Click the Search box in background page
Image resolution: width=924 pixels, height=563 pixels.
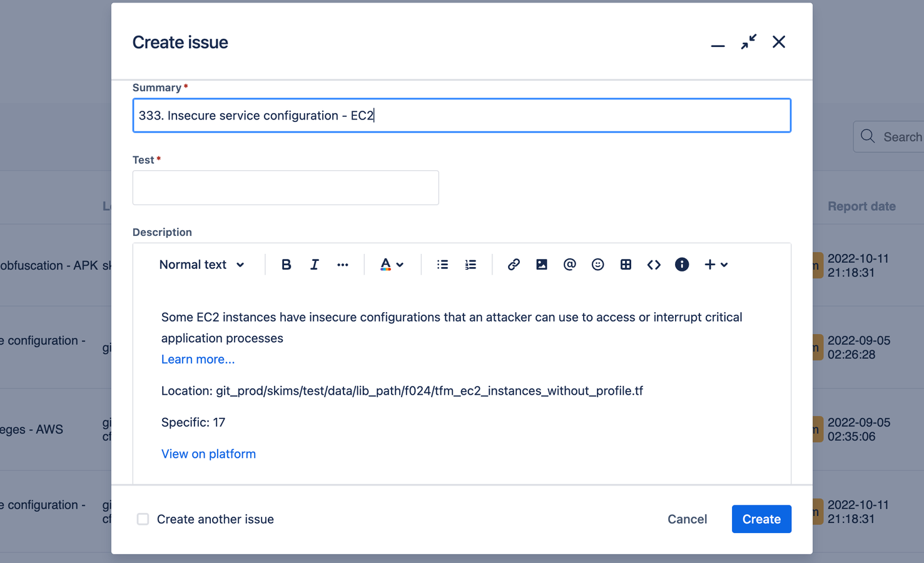click(x=889, y=136)
